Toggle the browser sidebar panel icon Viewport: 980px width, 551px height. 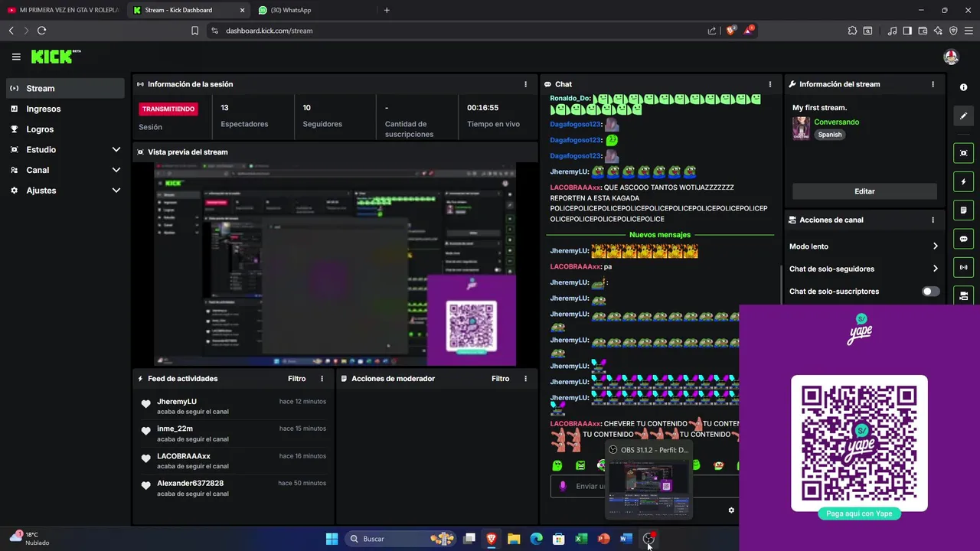(907, 31)
